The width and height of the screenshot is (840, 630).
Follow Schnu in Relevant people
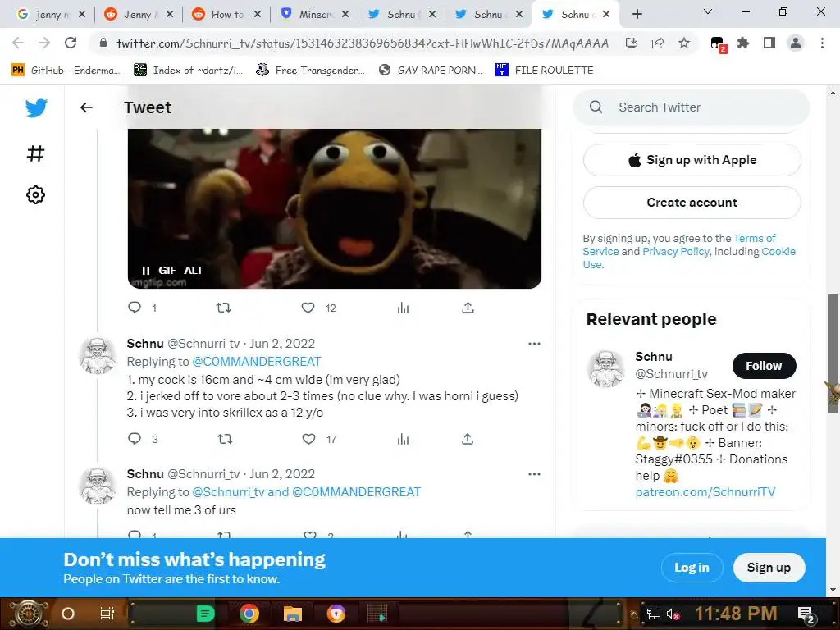coord(764,366)
